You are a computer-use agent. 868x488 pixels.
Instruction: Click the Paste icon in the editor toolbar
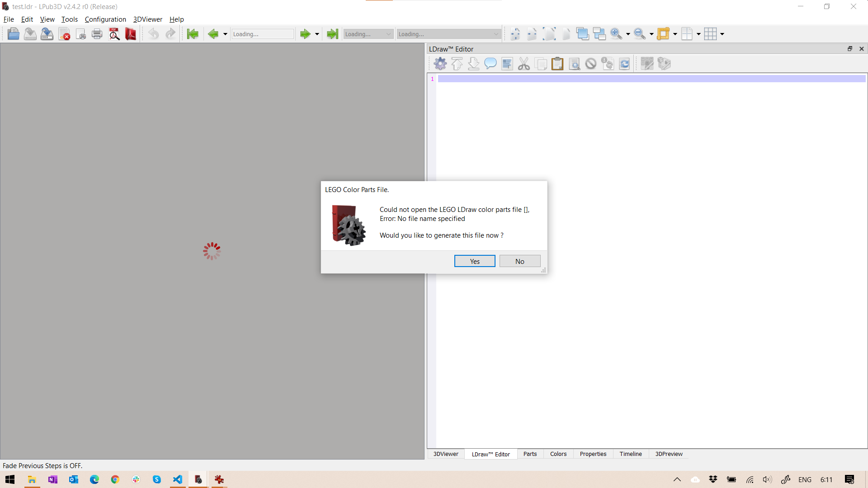point(557,64)
